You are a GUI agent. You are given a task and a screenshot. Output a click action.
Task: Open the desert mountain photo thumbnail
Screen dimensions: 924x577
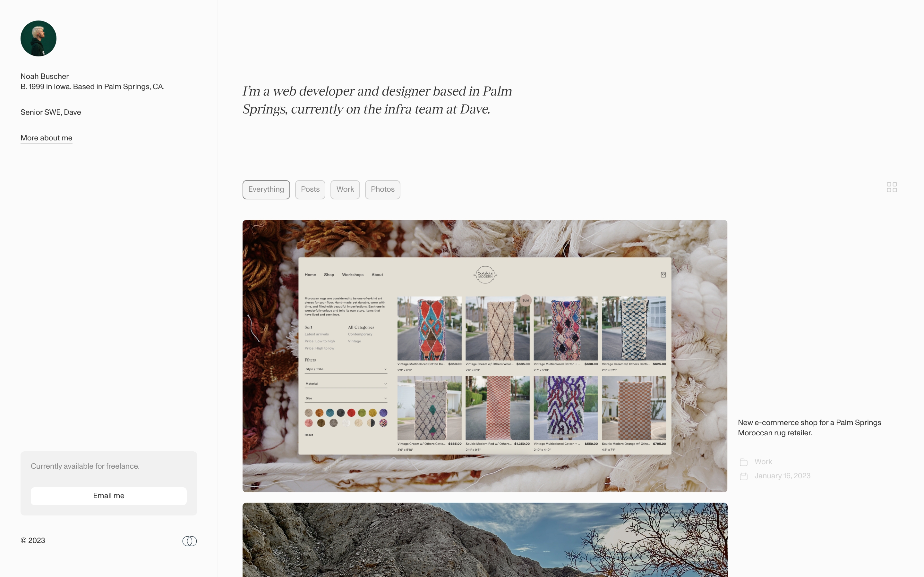tap(485, 539)
